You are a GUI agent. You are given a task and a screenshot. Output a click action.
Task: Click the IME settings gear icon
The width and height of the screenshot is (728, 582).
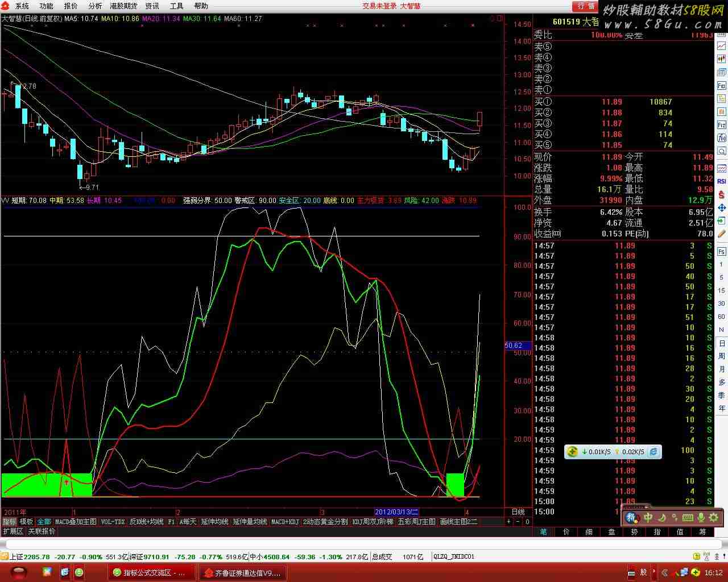pos(713,517)
